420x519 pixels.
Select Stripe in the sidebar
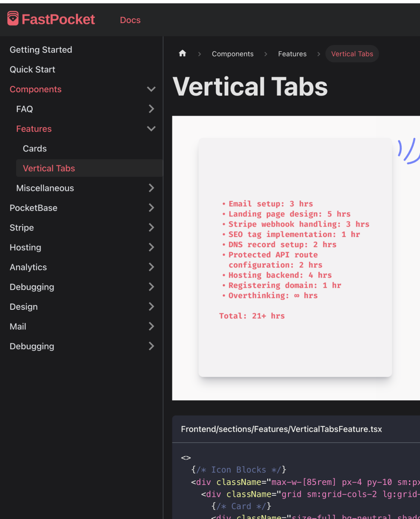[22, 228]
